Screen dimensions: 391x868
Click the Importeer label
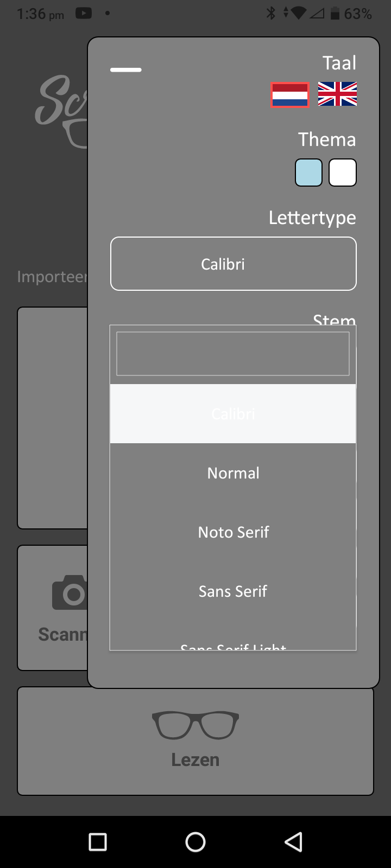click(54, 276)
